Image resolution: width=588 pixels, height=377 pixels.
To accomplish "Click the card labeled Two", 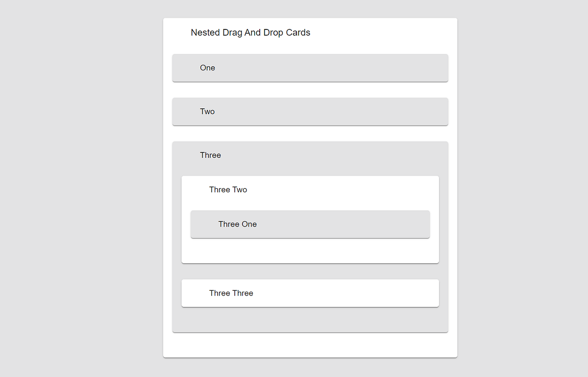I will point(310,111).
